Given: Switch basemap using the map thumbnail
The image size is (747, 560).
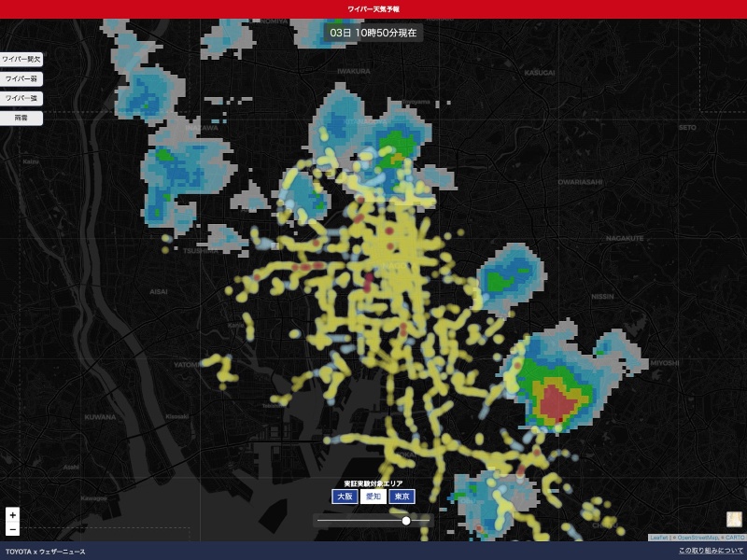Looking at the screenshot, I should point(734,519).
